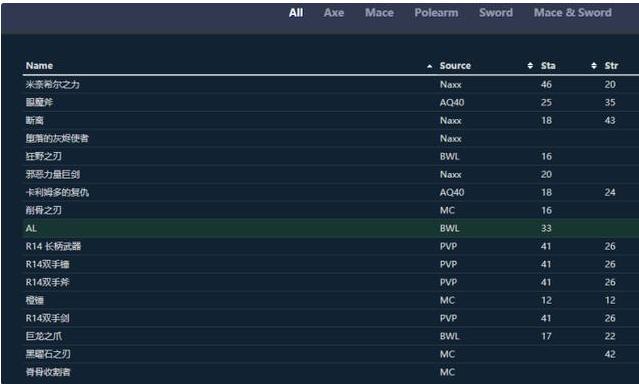Viewport: 639px width, 384px height.
Task: Show the Polearm tab
Action: pos(436,13)
